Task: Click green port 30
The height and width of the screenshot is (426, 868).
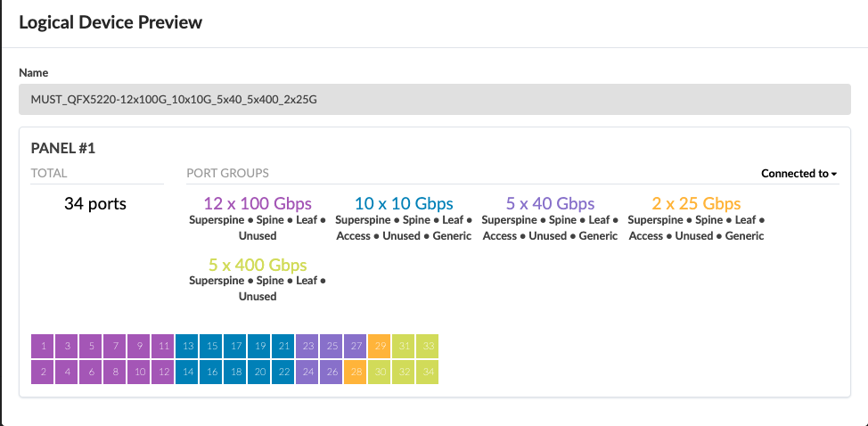Action: point(381,372)
